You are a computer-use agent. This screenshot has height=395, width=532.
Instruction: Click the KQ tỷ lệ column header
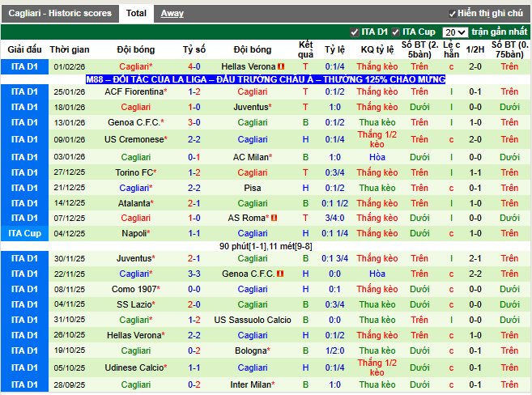[x=377, y=49]
